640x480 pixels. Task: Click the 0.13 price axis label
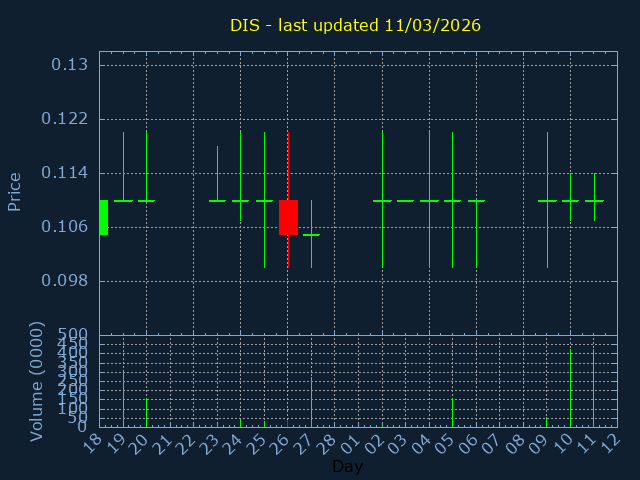pos(69,64)
